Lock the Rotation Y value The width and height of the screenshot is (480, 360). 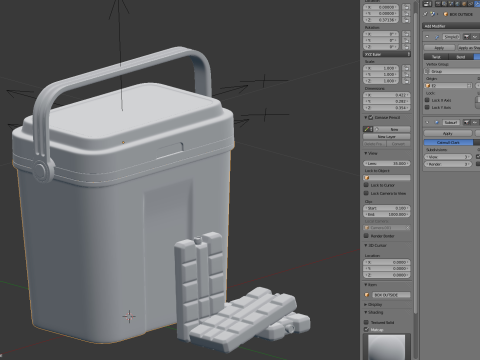point(406,40)
